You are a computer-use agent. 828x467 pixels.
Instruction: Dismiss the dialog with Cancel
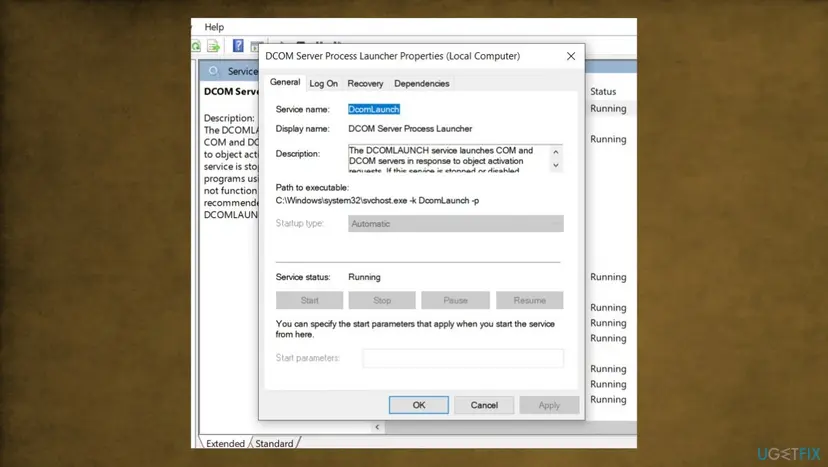484,405
